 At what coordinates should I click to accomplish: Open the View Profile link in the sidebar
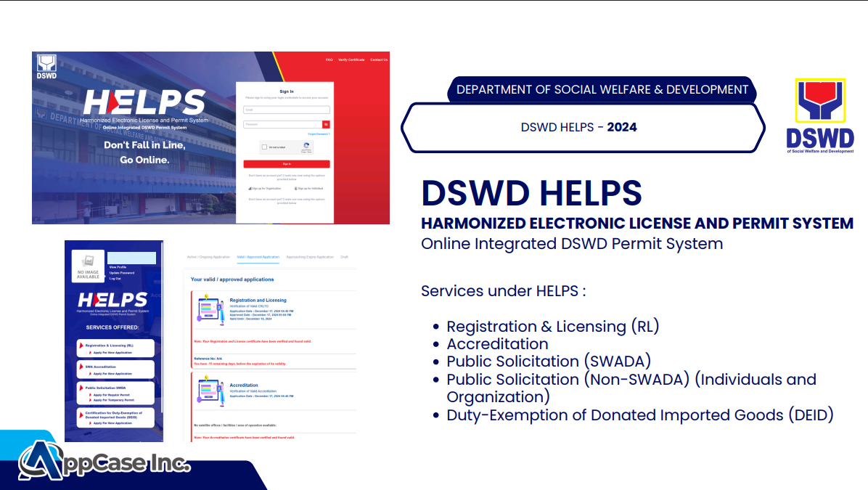118,267
